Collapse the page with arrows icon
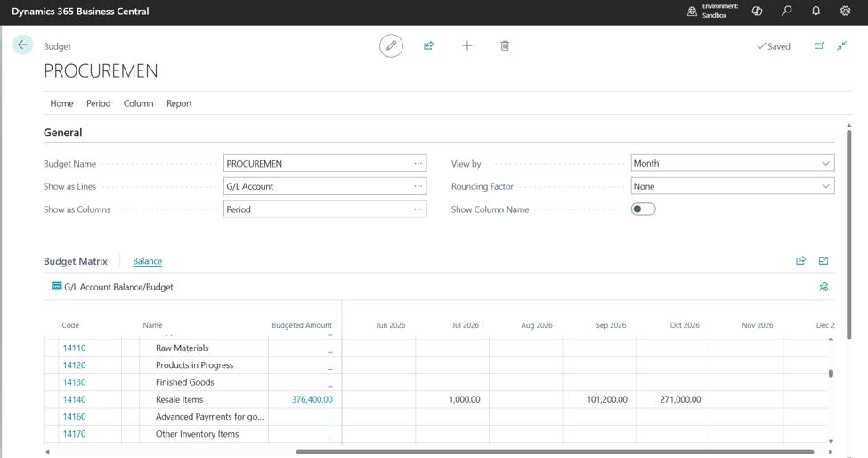The width and height of the screenshot is (868, 458). (842, 46)
